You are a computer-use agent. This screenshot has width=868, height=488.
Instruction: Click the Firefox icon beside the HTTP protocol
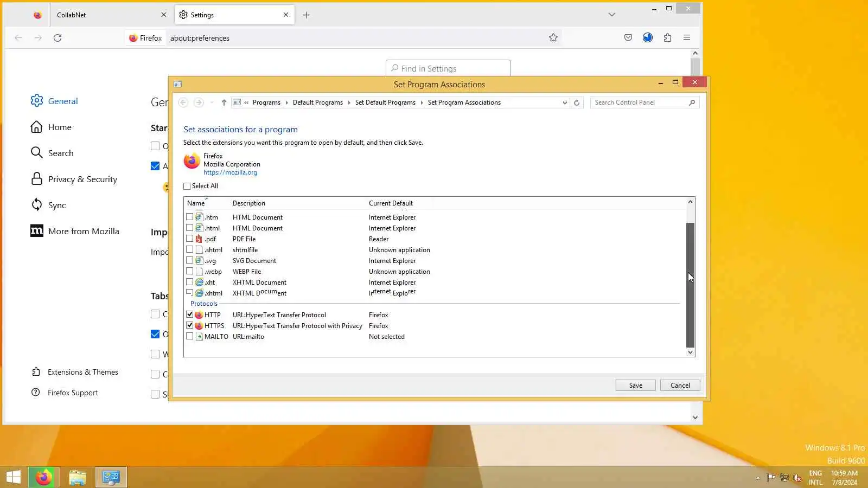[x=199, y=315]
